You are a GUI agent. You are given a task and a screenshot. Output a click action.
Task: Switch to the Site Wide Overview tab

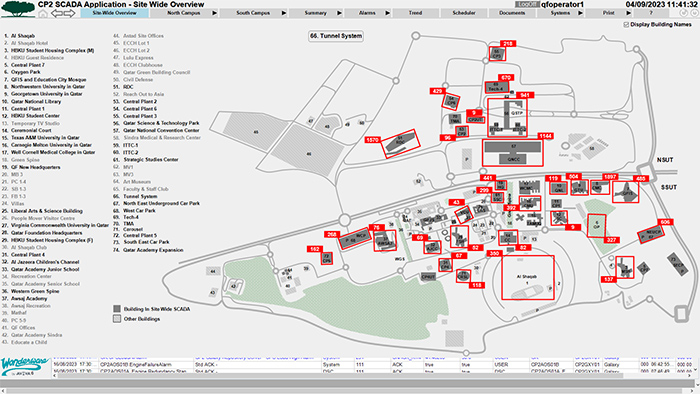pyautogui.click(x=115, y=13)
